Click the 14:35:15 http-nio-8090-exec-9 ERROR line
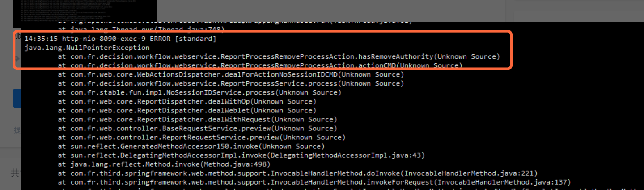644x190 pixels. click(120, 39)
